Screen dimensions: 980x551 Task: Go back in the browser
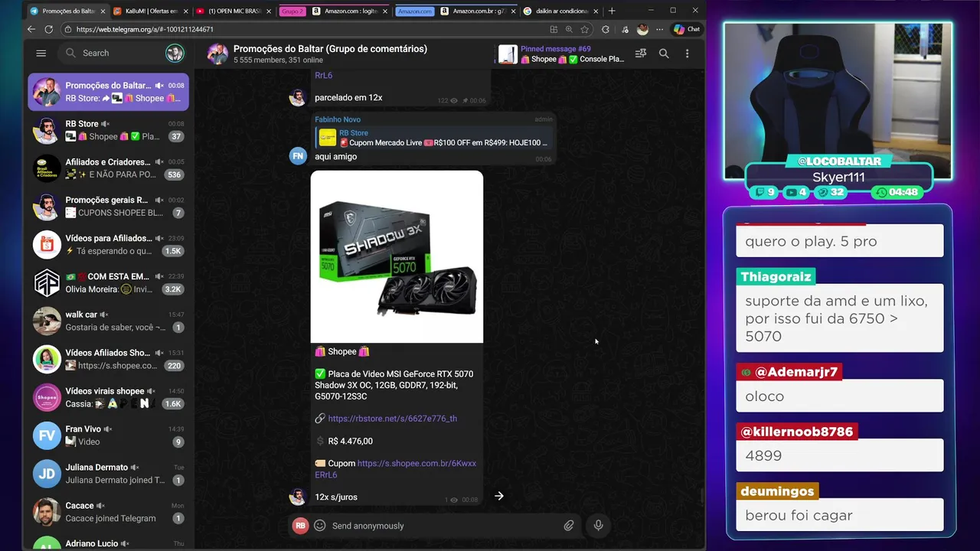pos(31,29)
